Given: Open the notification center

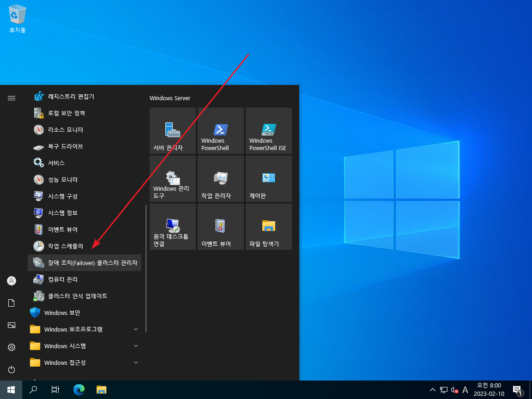Looking at the screenshot, I should tap(517, 390).
